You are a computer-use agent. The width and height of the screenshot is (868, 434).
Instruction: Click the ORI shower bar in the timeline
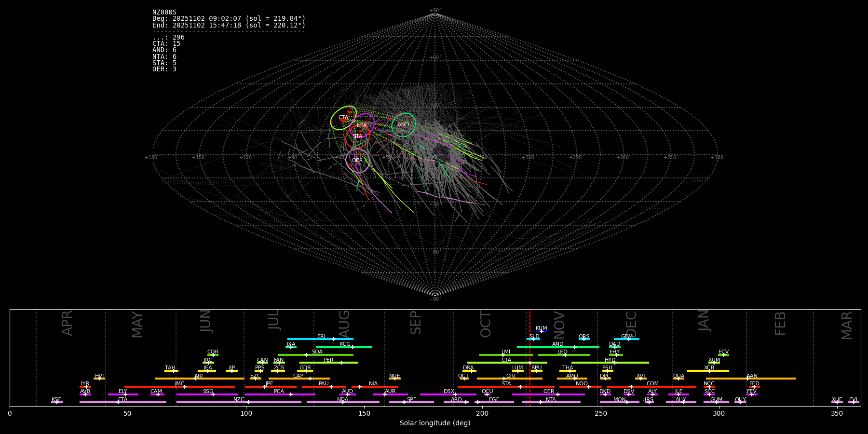510,379
